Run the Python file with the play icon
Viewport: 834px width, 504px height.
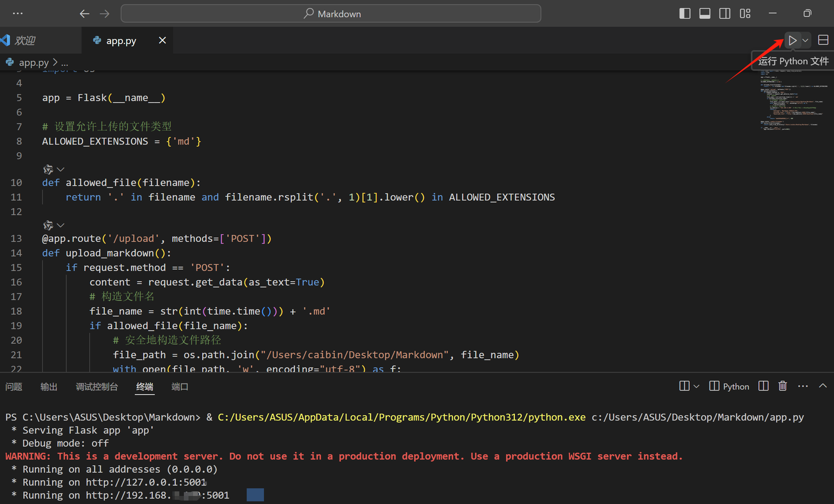792,41
